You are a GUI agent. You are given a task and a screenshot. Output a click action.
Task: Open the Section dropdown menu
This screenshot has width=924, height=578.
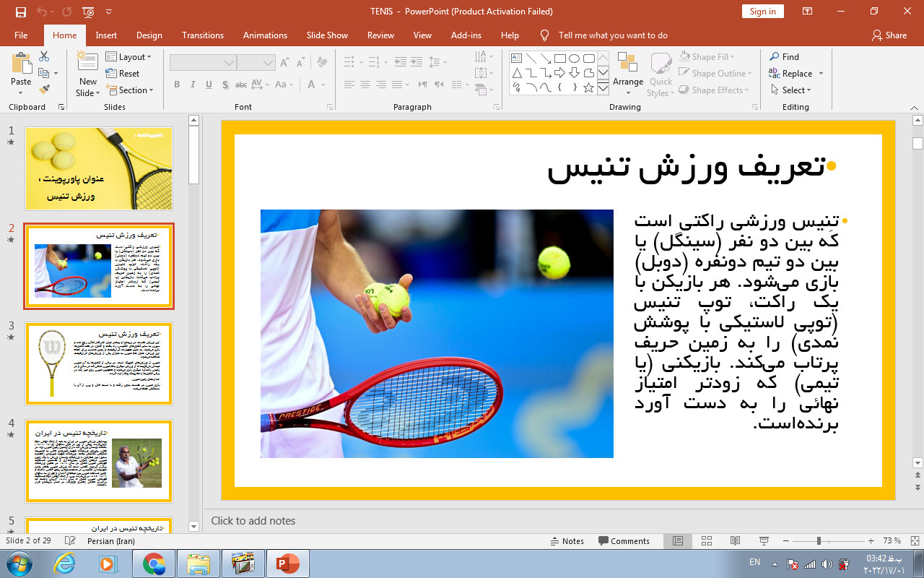(x=130, y=90)
